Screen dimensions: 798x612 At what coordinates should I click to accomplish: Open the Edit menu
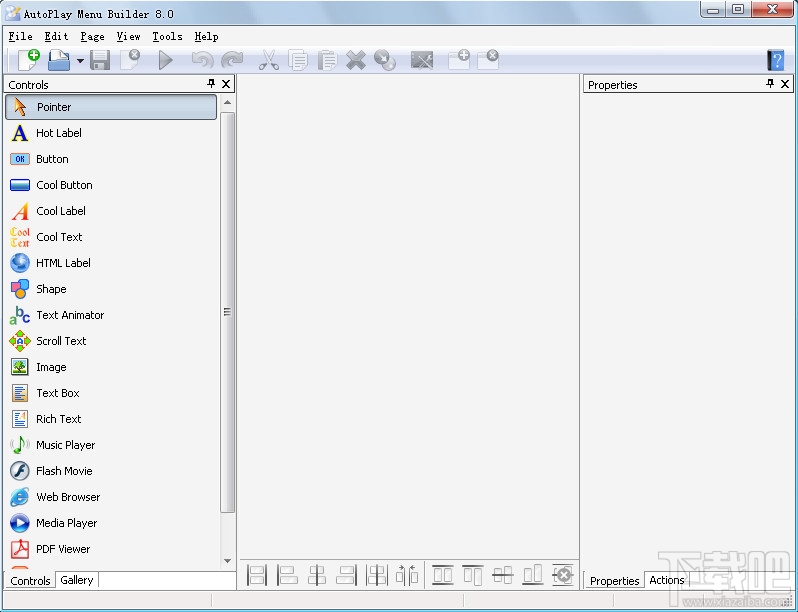tap(56, 37)
